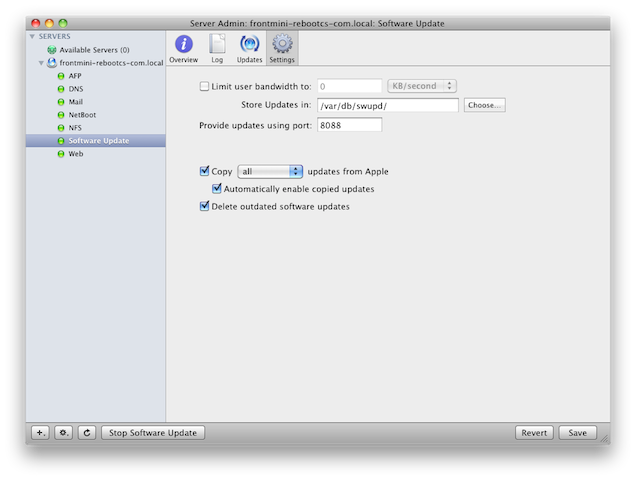Toggle Automatically enable copied updates
Viewport: 636px width, 480px height.
(217, 189)
